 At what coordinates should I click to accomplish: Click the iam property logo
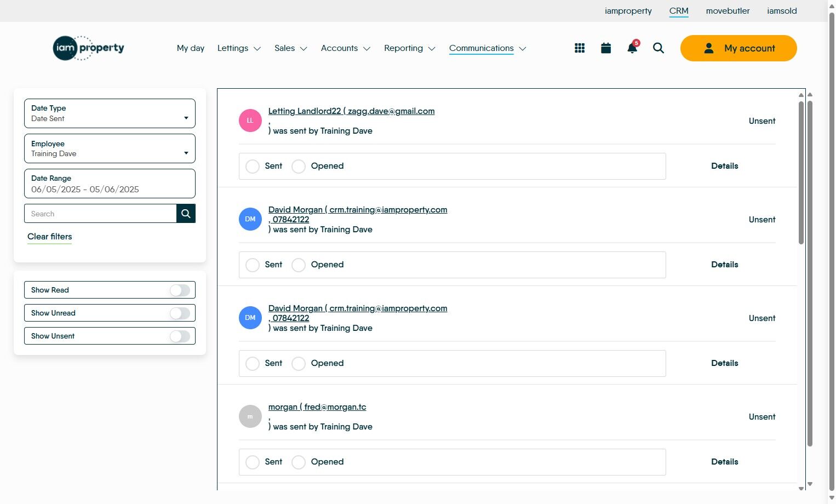pyautogui.click(x=89, y=48)
